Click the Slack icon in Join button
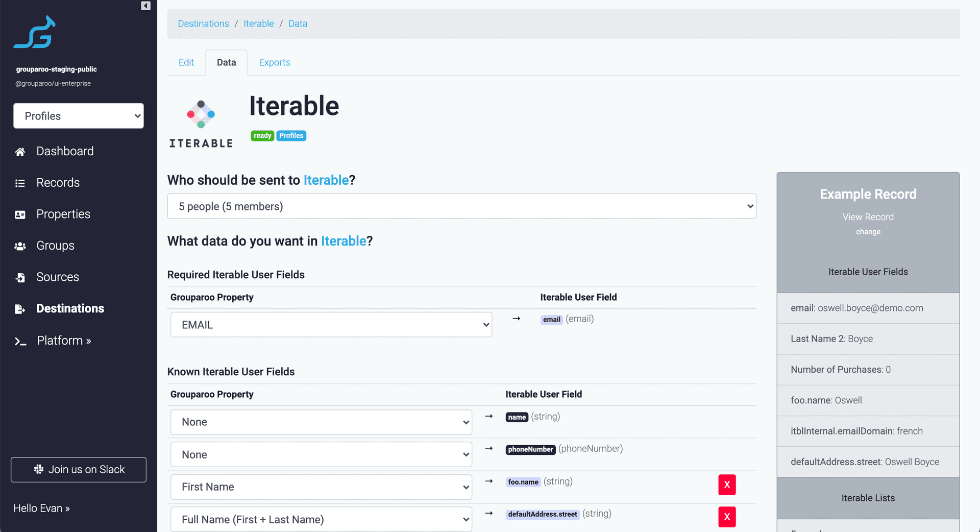The image size is (980, 532). point(38,469)
